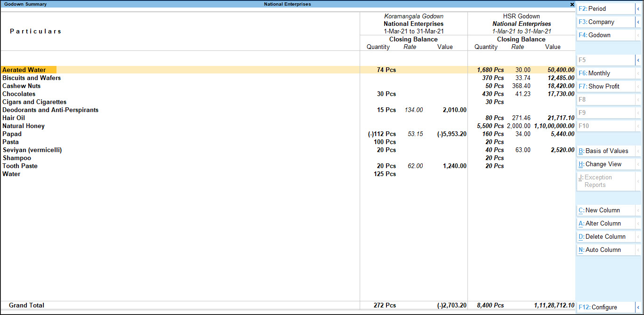Select a godown via F4 Godown
Screen dimensions: 644x315
pyautogui.click(x=605, y=35)
